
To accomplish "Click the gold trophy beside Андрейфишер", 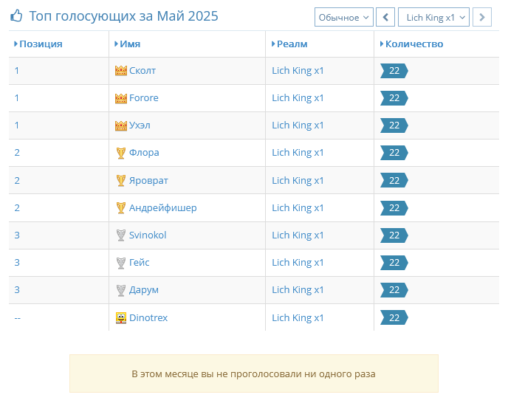I will 121,208.
